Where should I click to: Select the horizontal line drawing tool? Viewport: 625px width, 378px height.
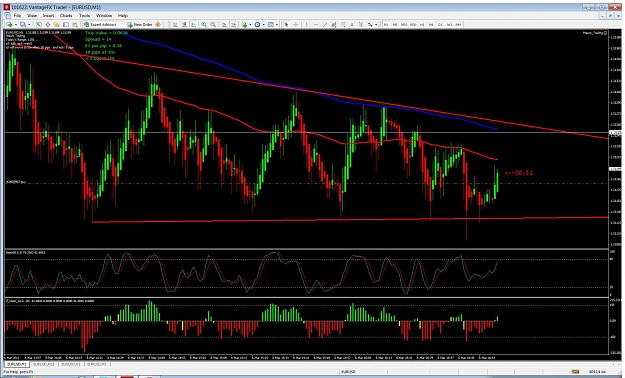pos(316,24)
